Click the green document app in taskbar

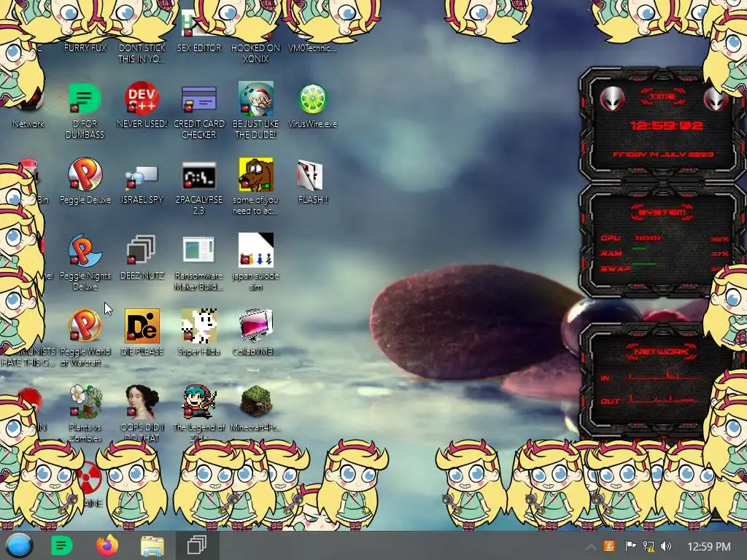point(61,545)
